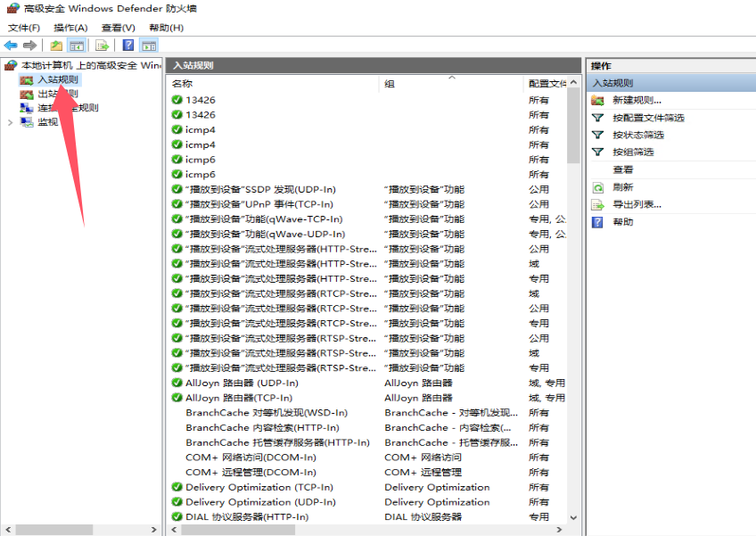Expand the 监视 tree node
Image resolution: width=756 pixels, height=536 pixels.
point(10,123)
